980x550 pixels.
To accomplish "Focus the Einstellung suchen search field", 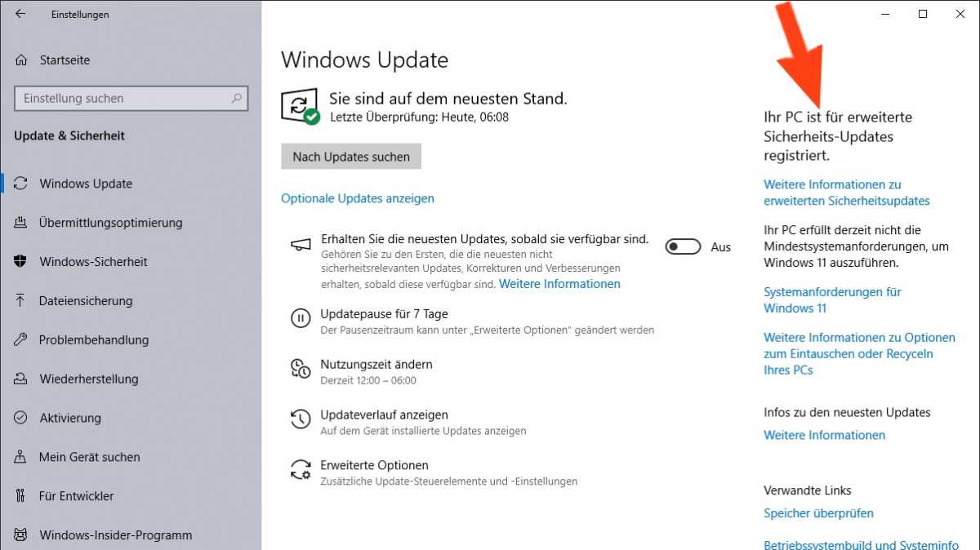I will point(122,99).
